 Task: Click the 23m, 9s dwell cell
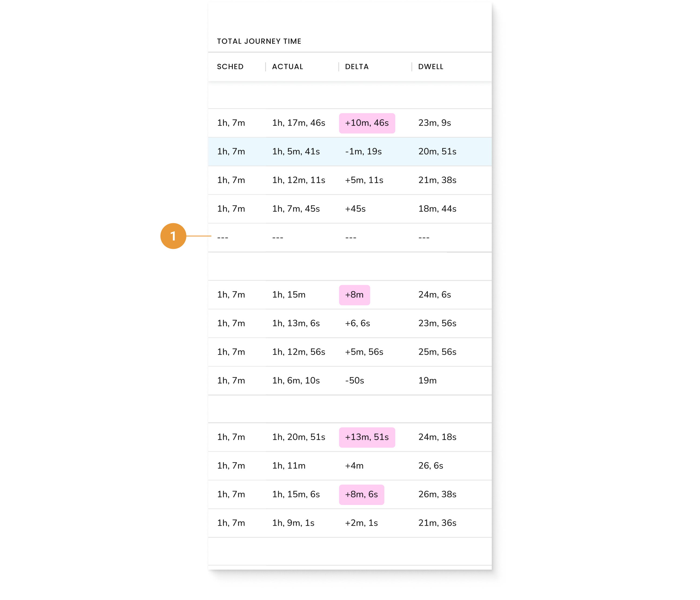point(435,123)
